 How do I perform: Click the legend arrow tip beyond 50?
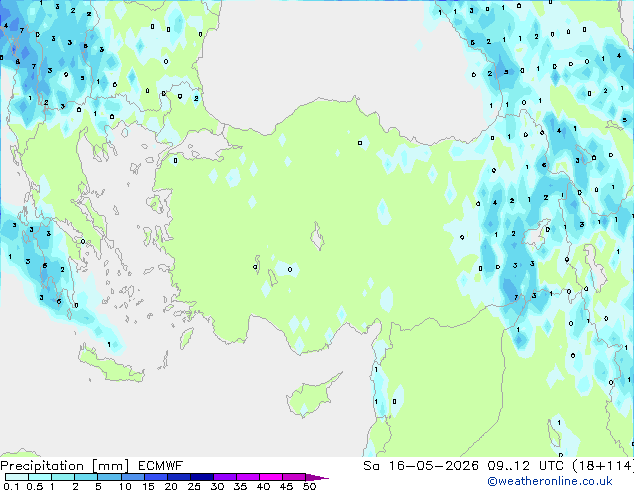click(x=317, y=477)
